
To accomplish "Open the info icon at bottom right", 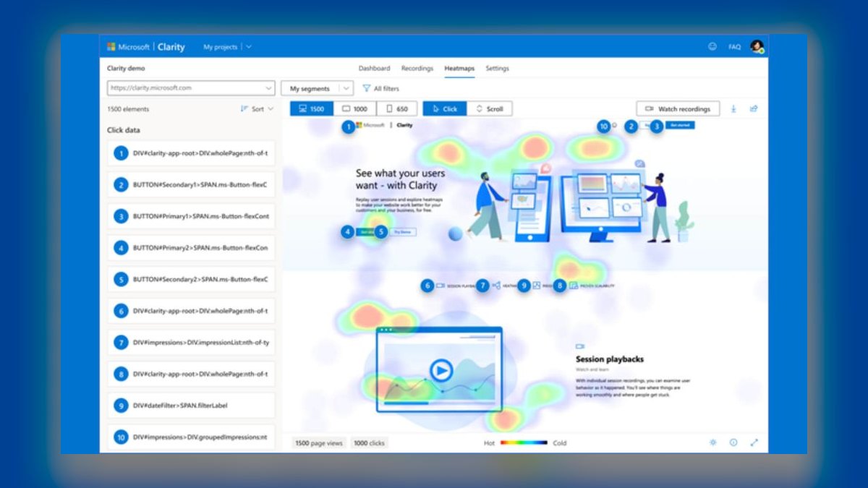I will (x=733, y=442).
